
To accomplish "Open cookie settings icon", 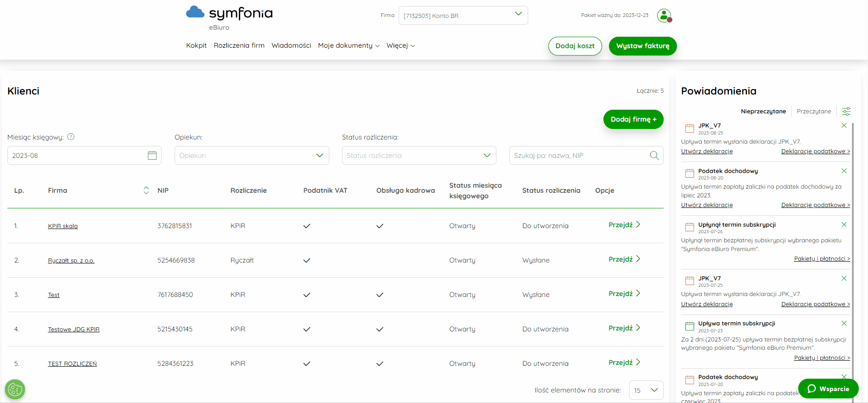I will click(x=15, y=390).
